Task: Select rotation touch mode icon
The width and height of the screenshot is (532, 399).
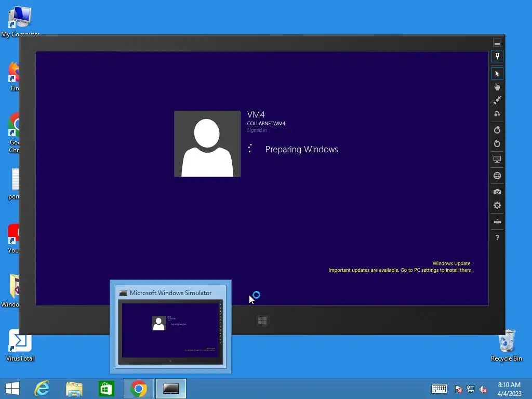Action: pos(497,114)
